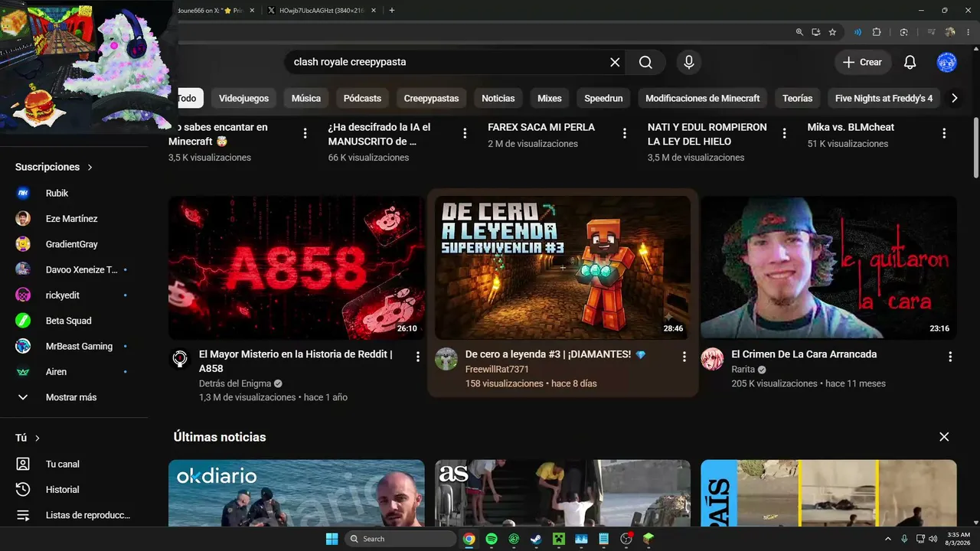Open YouTube notifications bell
The height and width of the screenshot is (551, 980).
coord(910,62)
